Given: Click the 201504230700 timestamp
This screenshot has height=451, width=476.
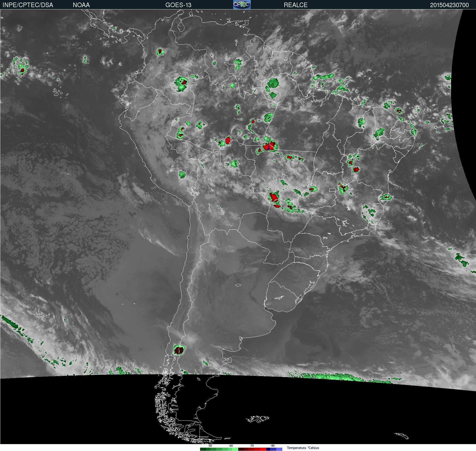Looking at the screenshot, I should (449, 5).
